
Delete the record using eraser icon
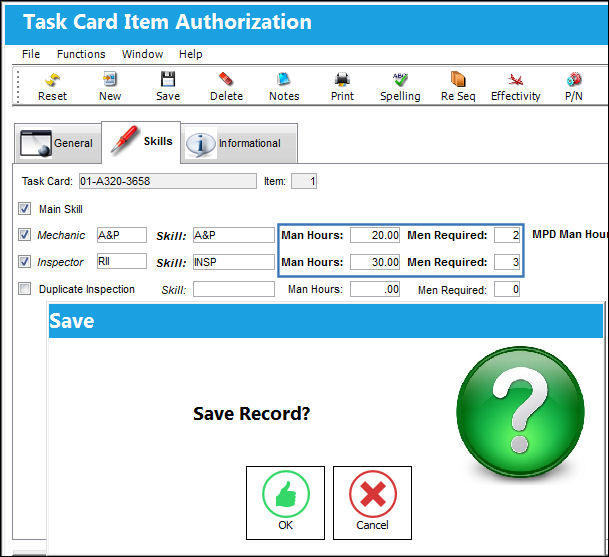click(226, 79)
